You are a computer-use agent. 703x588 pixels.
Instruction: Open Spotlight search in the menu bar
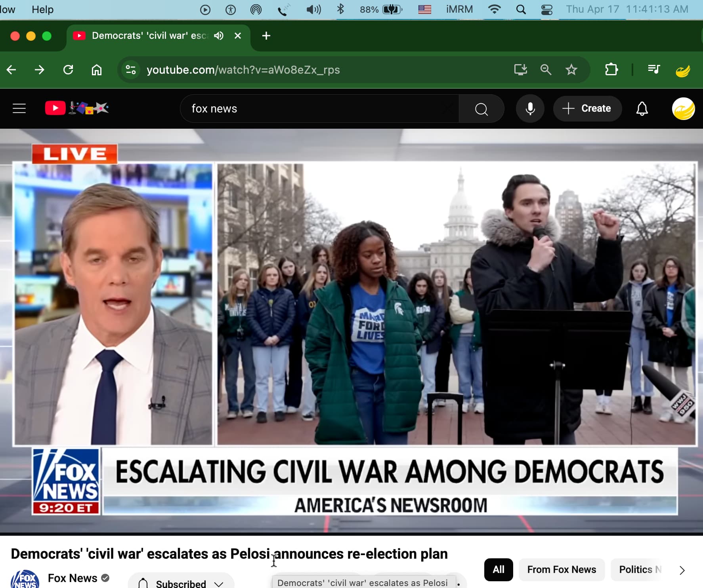pos(521,10)
